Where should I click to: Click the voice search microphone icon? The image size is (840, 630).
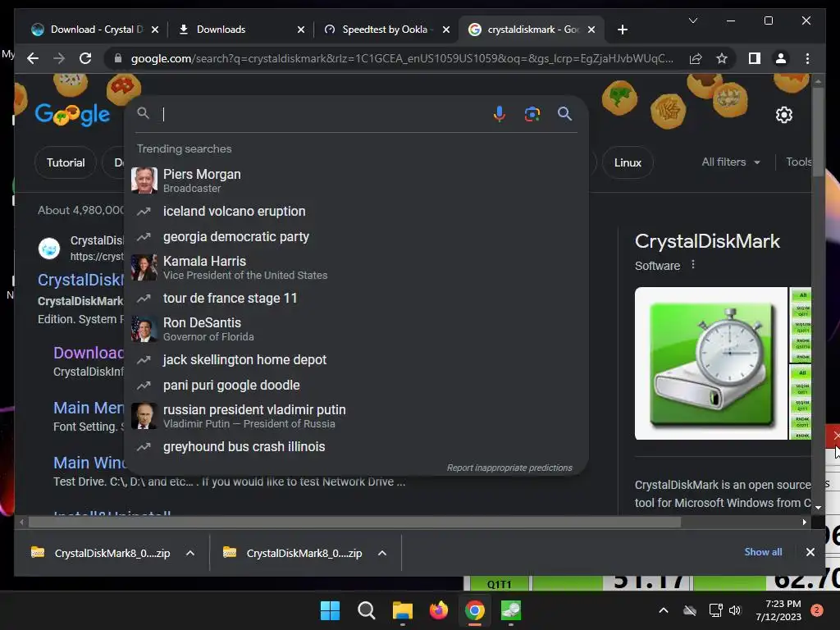click(499, 113)
